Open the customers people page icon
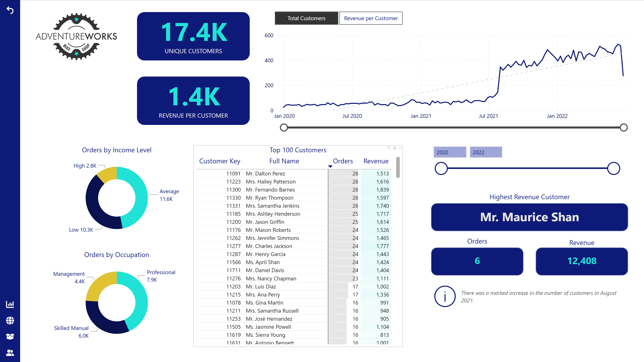 [x=10, y=353]
